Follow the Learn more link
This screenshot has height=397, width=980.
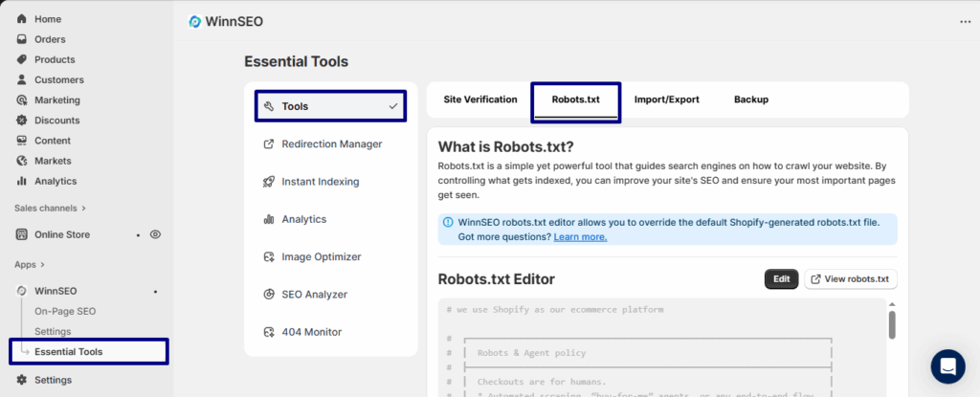pos(580,237)
